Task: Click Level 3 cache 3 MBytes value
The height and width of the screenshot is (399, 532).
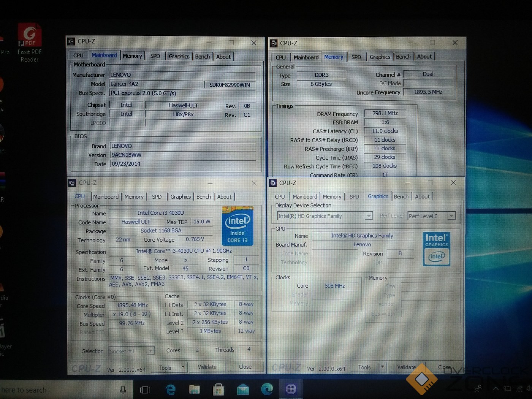Action: (210, 331)
